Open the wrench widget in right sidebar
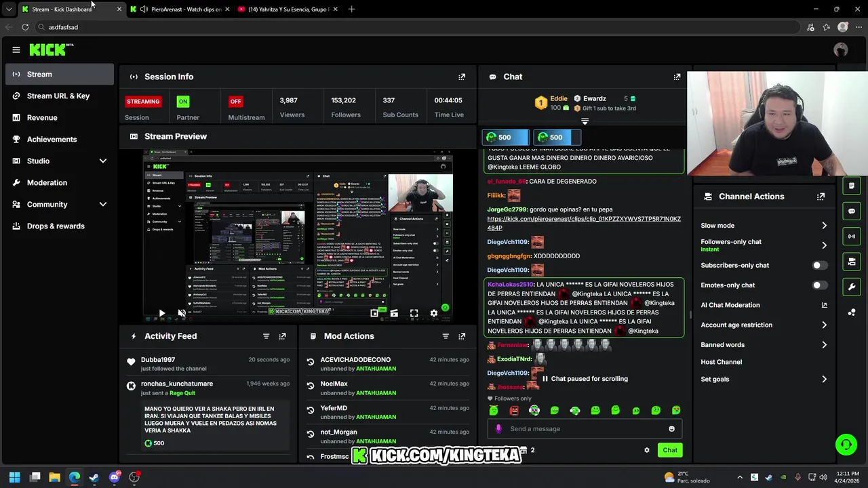 tap(852, 287)
